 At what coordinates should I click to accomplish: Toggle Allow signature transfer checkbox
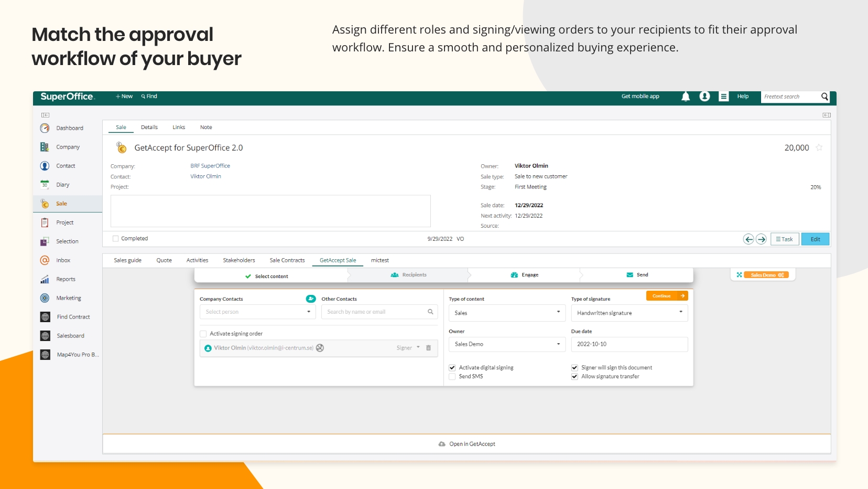point(574,377)
